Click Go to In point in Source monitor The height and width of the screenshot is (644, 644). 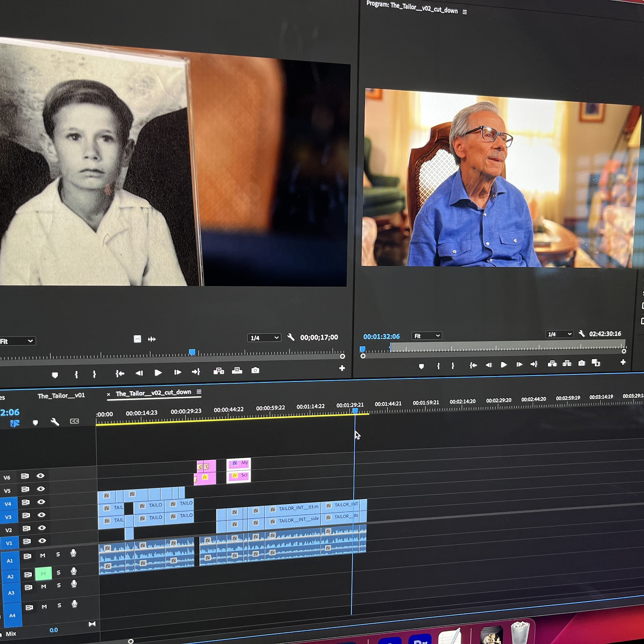pyautogui.click(x=120, y=373)
